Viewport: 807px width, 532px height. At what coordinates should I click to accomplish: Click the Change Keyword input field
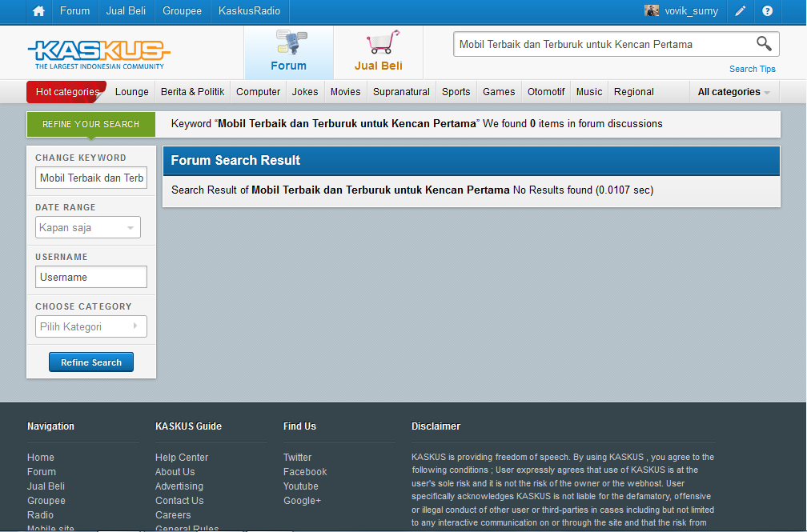[x=91, y=178]
